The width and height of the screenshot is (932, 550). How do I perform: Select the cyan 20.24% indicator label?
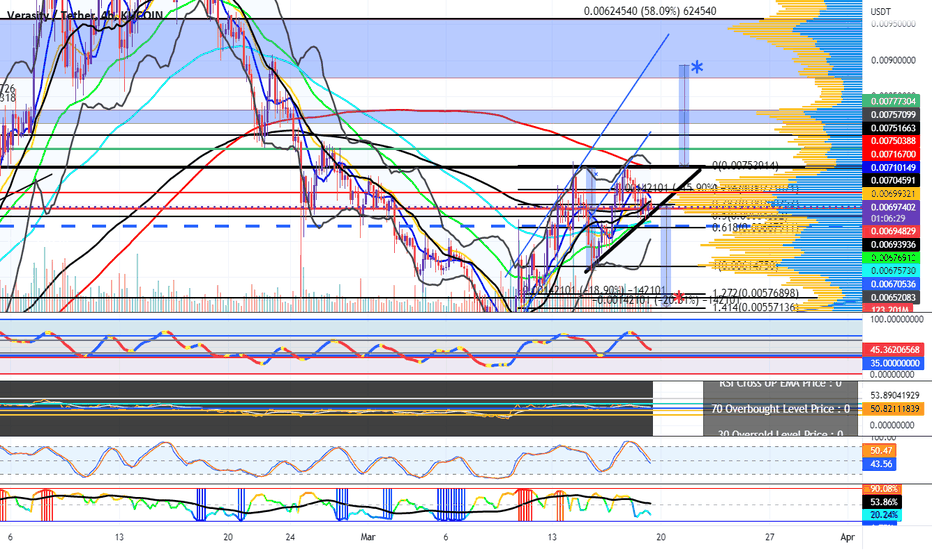click(x=883, y=515)
